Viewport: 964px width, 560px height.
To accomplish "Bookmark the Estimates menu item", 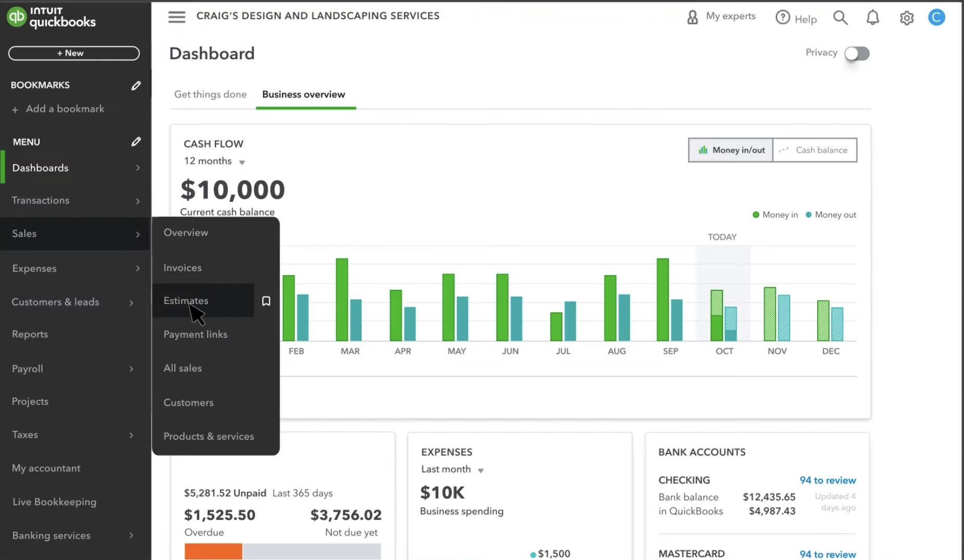I will 266,301.
